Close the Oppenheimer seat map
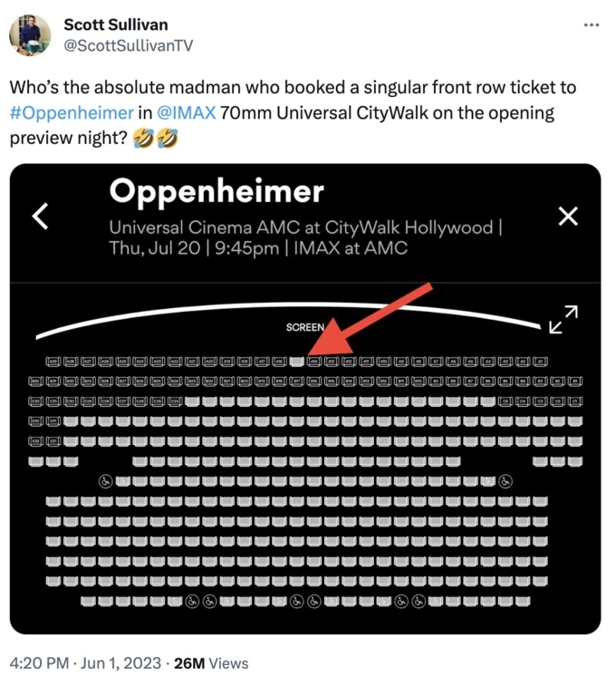Image resolution: width=616 pixels, height=686 pixels. 568,216
